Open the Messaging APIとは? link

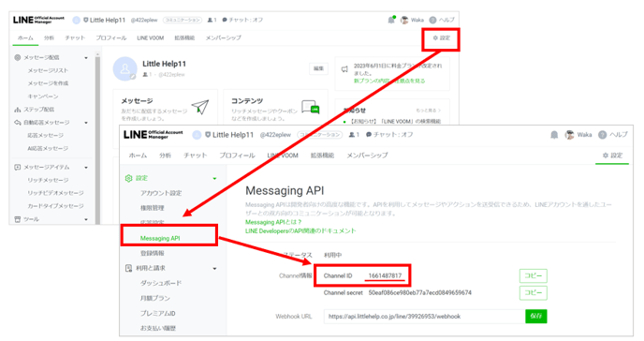(273, 222)
